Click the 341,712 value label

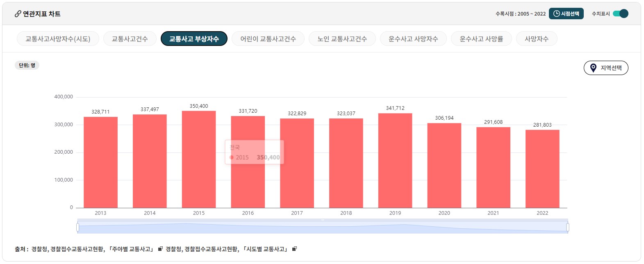[395, 108]
